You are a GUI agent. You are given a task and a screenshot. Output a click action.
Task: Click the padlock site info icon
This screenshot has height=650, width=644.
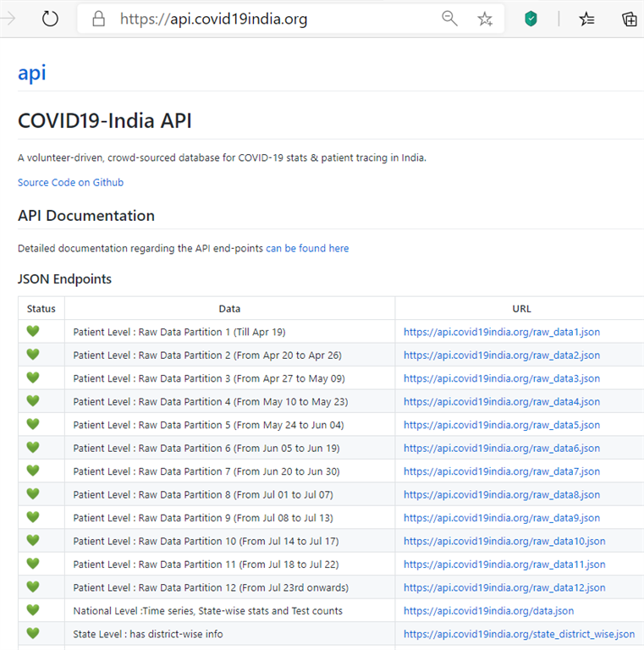(98, 19)
